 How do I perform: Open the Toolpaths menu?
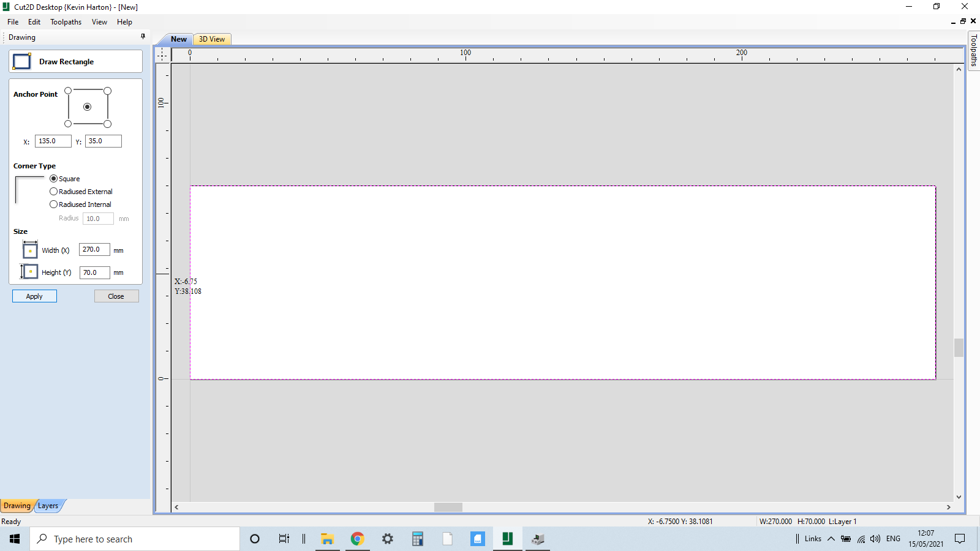point(66,22)
